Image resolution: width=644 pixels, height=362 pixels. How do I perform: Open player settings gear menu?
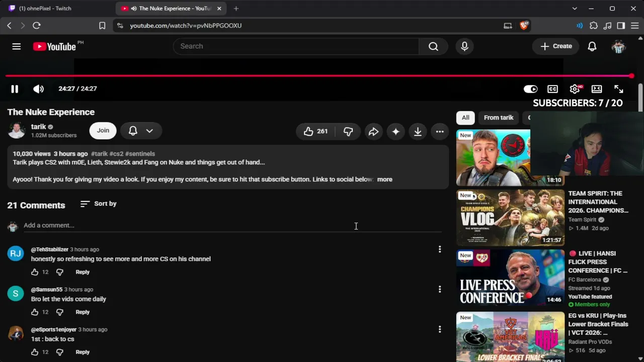(575, 89)
